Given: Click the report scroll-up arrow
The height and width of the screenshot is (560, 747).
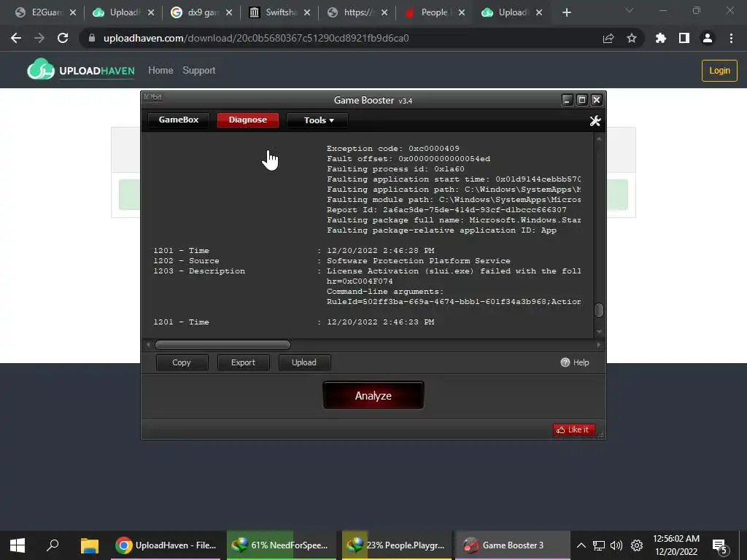Looking at the screenshot, I should coord(599,139).
